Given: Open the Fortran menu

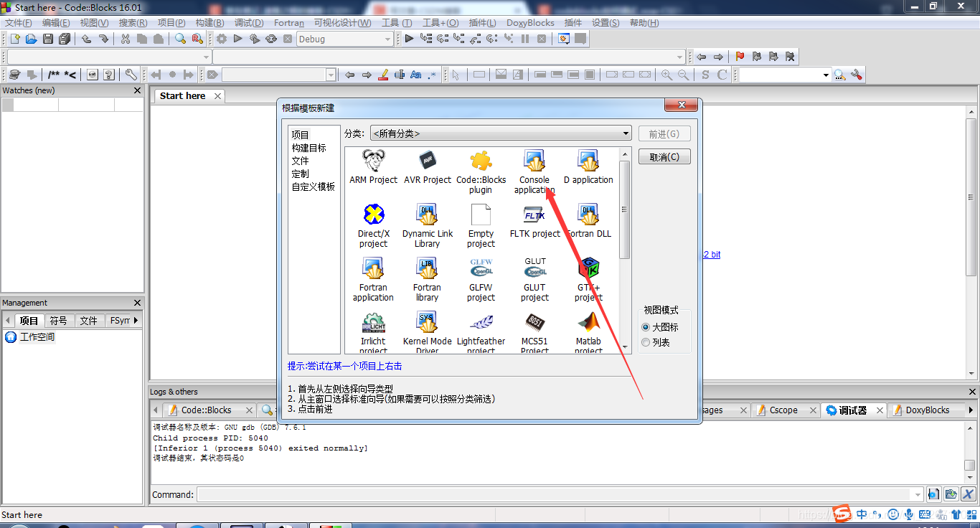Looking at the screenshot, I should tap(289, 23).
